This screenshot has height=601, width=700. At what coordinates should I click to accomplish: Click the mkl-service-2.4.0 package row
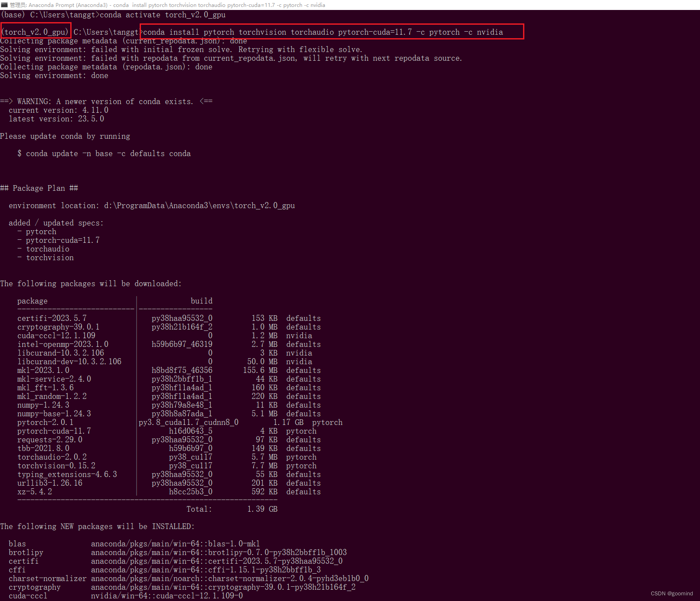coord(169,379)
